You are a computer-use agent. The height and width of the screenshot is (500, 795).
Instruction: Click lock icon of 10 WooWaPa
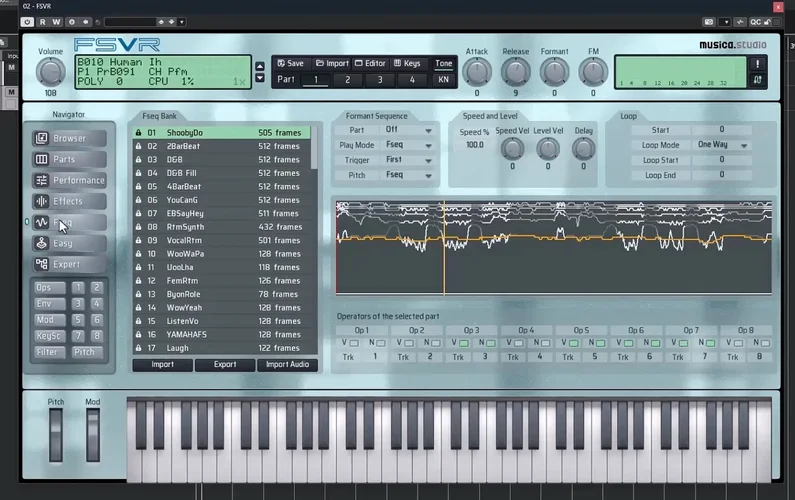tap(138, 254)
